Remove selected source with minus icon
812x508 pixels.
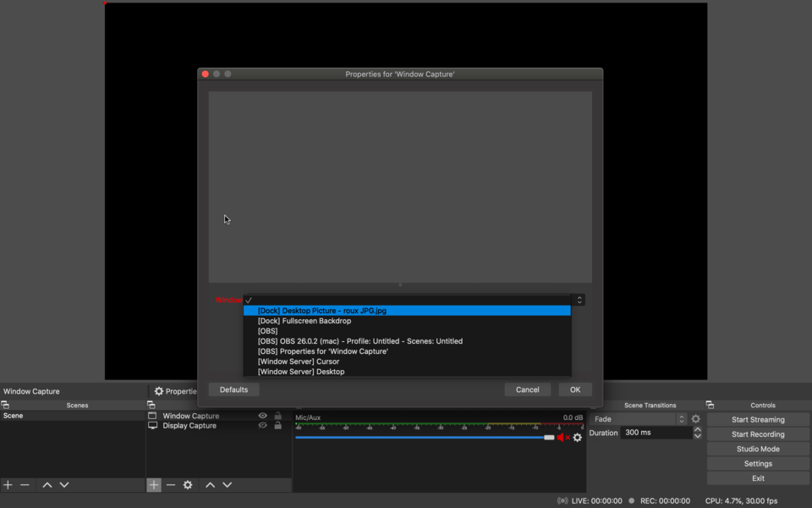click(x=171, y=485)
